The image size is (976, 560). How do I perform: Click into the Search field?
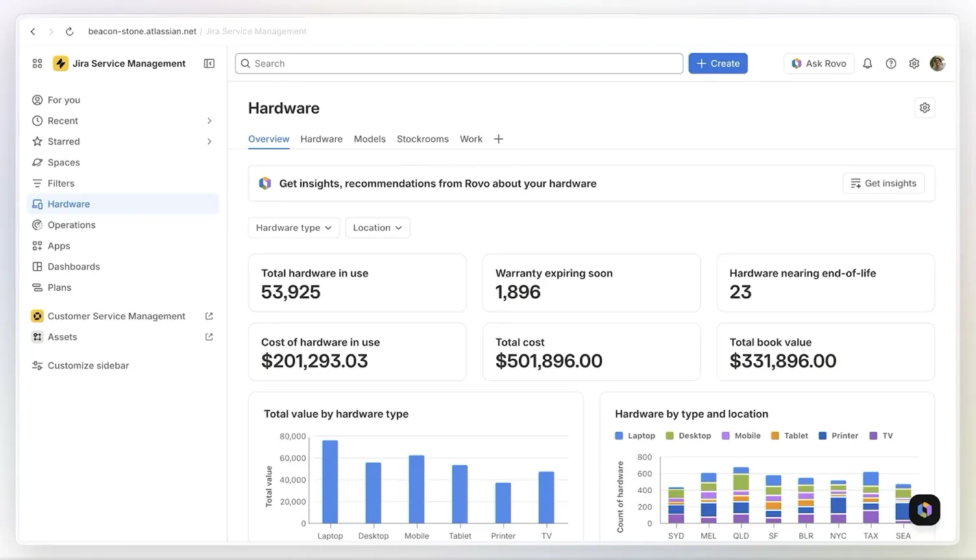[459, 64]
